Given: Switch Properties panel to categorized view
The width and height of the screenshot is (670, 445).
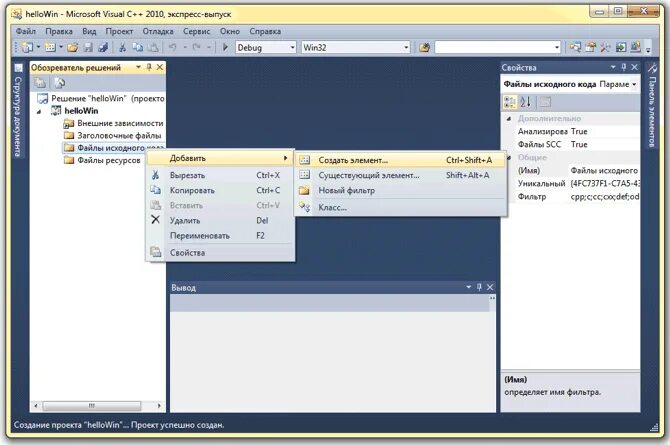Looking at the screenshot, I should click(510, 102).
